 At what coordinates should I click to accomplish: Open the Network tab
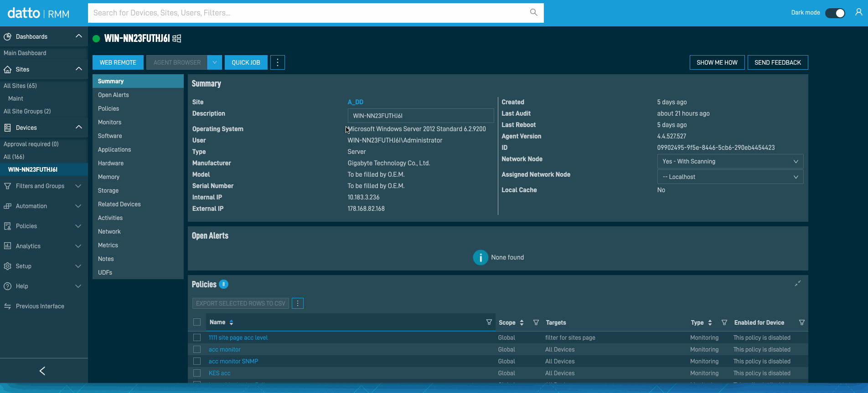138,231
